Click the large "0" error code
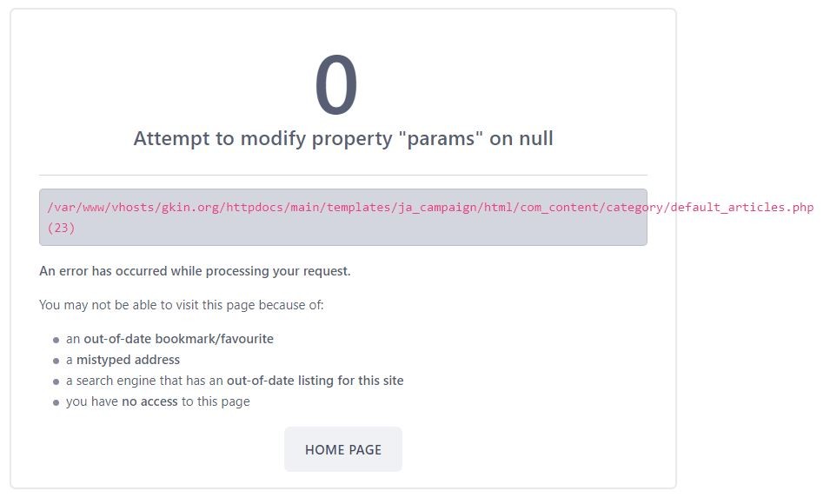Screen dimensions: 830x504 click(336, 86)
